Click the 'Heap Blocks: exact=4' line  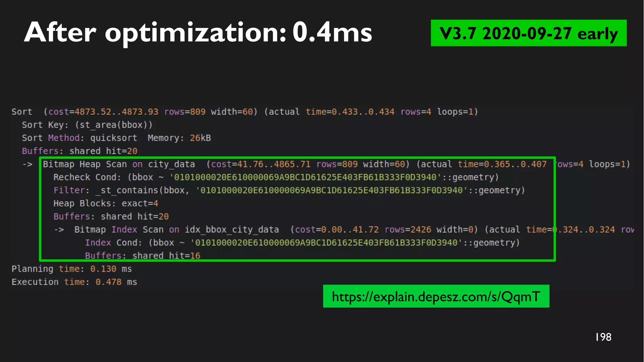click(106, 203)
